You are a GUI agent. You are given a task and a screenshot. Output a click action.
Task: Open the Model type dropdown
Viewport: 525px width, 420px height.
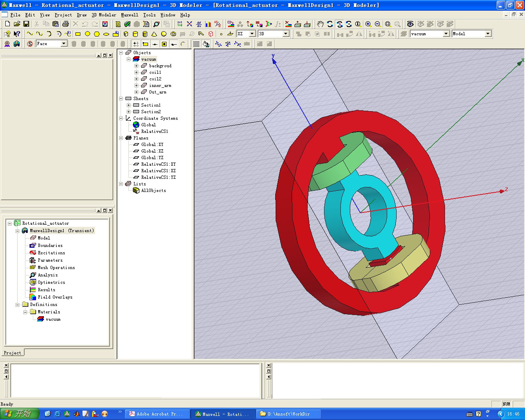tap(488, 34)
